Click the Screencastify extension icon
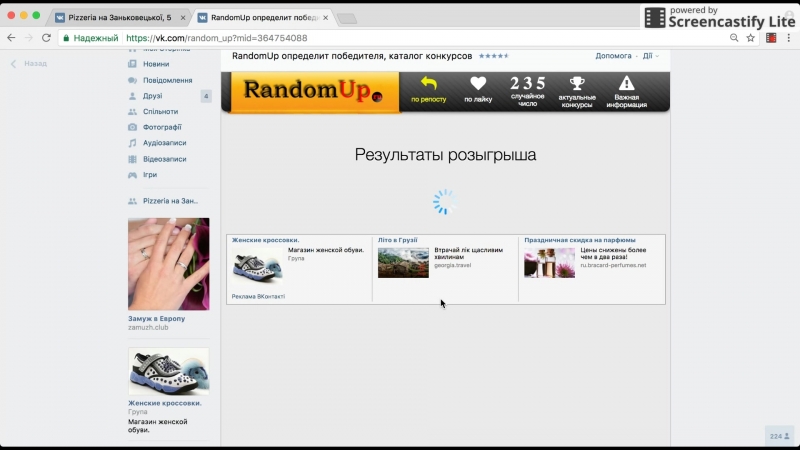 [771, 38]
